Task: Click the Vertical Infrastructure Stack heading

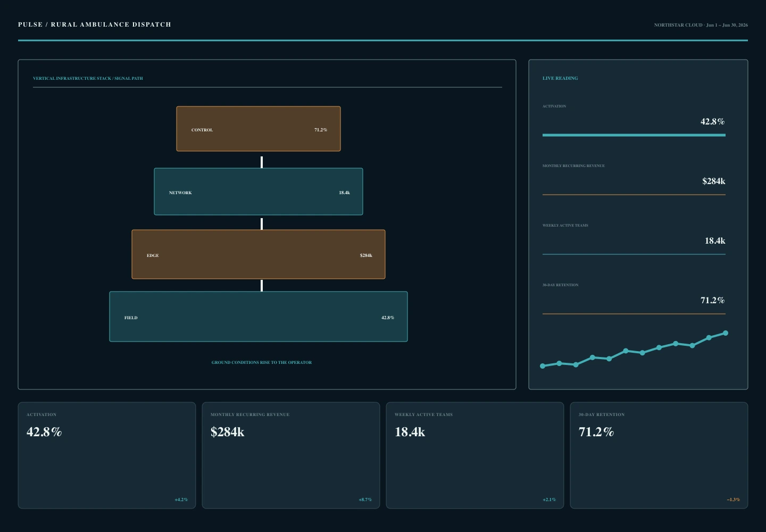Action: (88, 78)
